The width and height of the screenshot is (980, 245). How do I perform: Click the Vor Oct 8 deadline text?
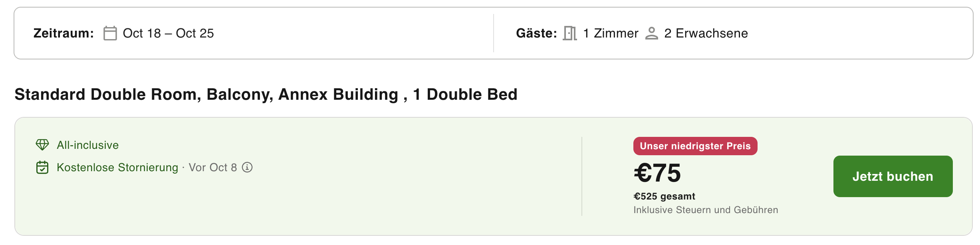coord(213,167)
